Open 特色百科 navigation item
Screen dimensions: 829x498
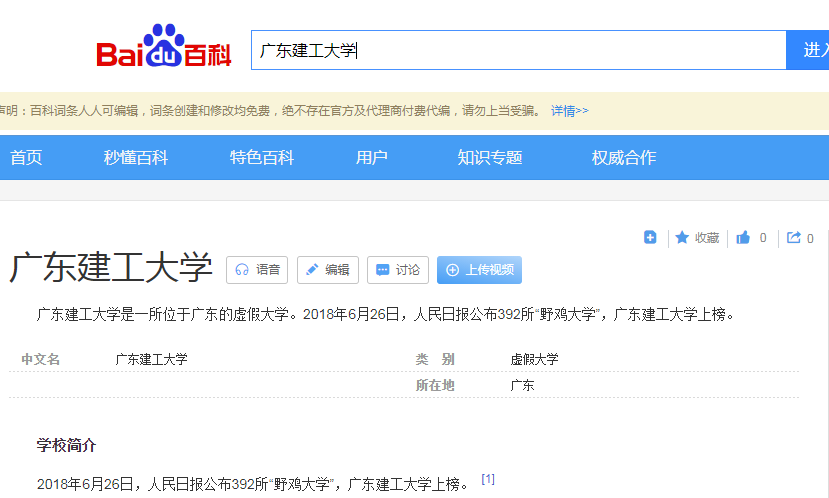pos(262,158)
